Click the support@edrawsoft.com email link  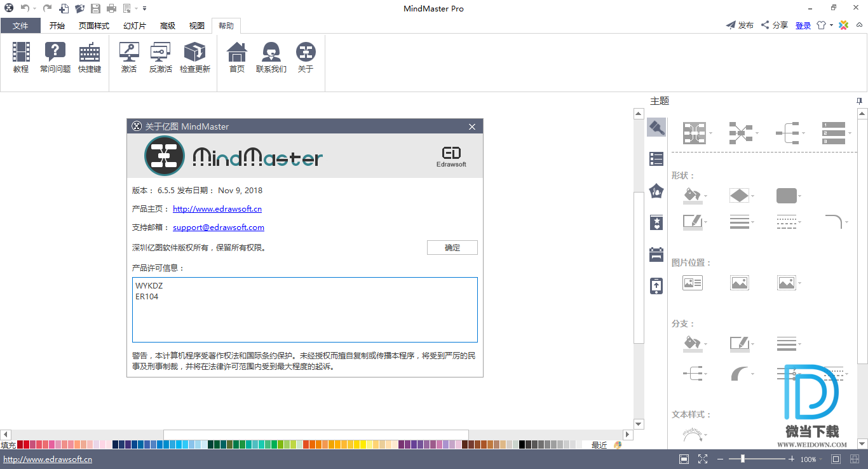pyautogui.click(x=219, y=227)
